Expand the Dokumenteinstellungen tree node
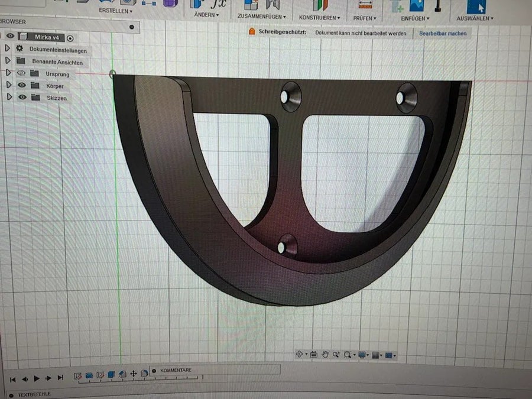The width and height of the screenshot is (532, 399). pos(8,48)
